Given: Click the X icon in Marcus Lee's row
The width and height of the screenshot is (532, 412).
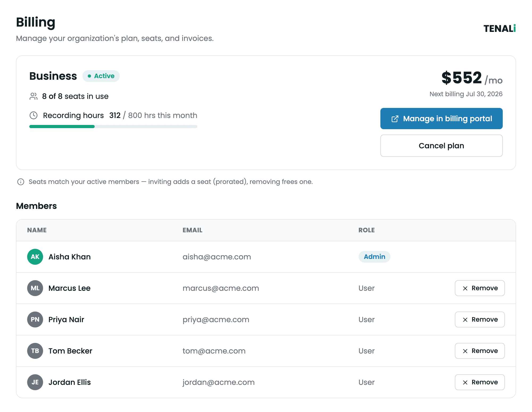Looking at the screenshot, I should pos(465,288).
